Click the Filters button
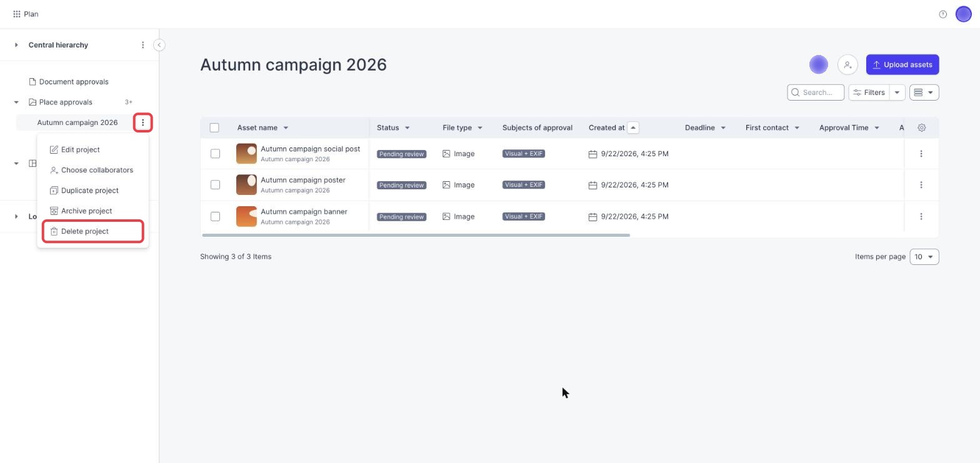The image size is (980, 463). point(869,92)
